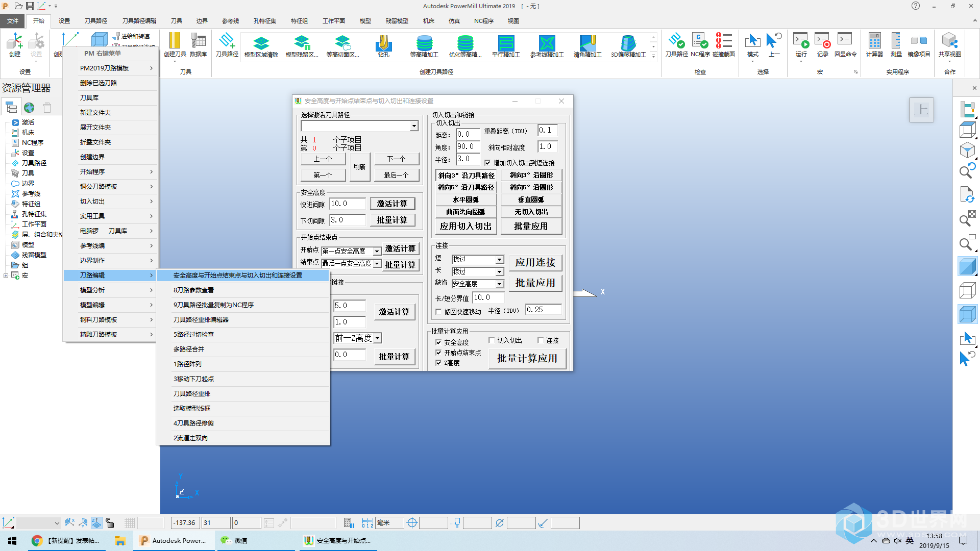
Task: Select 多路径合并 menu entry
Action: point(243,349)
